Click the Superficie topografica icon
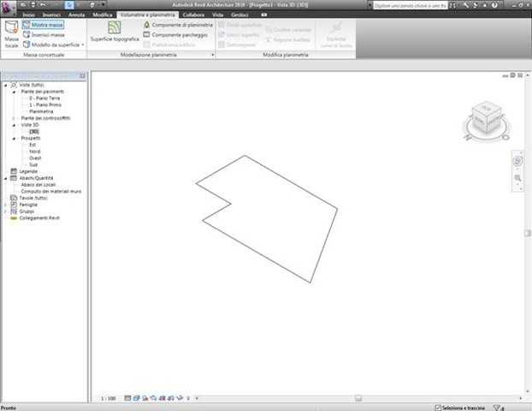532x411 pixels. [x=115, y=27]
